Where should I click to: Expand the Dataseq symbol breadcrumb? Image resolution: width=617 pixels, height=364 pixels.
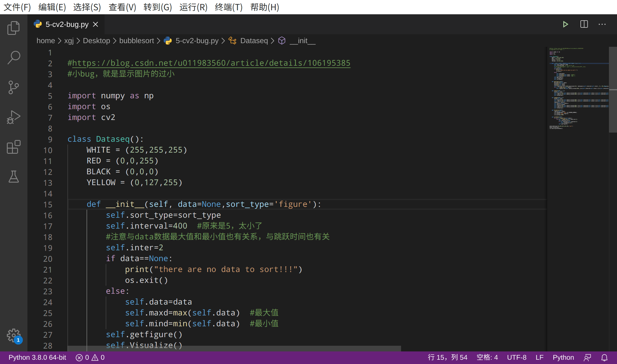click(254, 41)
